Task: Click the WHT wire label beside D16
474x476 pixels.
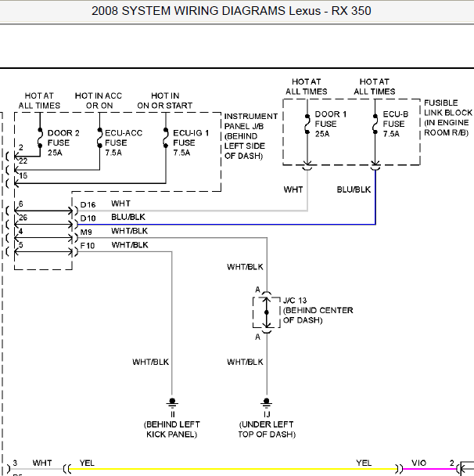Action: (120, 204)
